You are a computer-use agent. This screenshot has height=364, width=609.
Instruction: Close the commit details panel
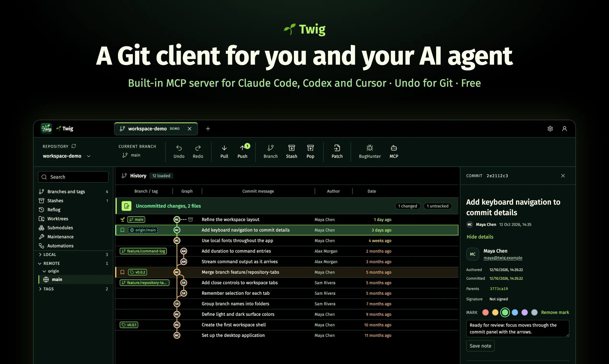click(563, 176)
